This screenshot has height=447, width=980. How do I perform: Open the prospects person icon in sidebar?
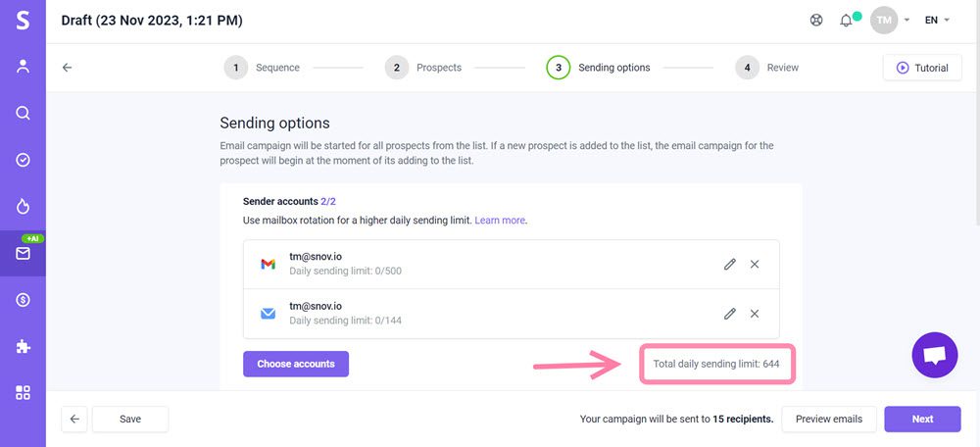(23, 67)
